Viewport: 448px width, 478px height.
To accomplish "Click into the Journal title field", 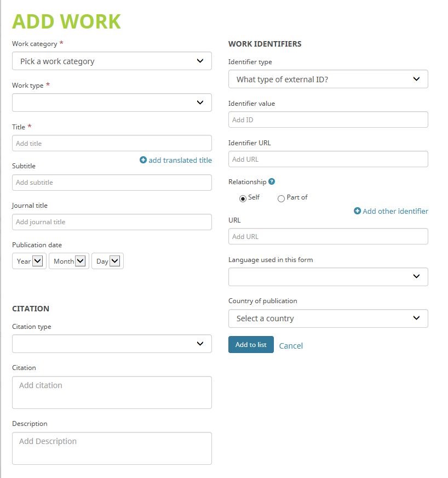I will point(112,222).
